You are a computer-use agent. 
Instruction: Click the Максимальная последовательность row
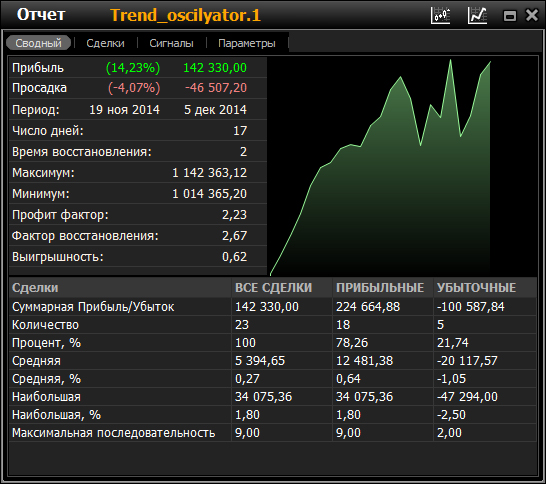[x=273, y=432]
